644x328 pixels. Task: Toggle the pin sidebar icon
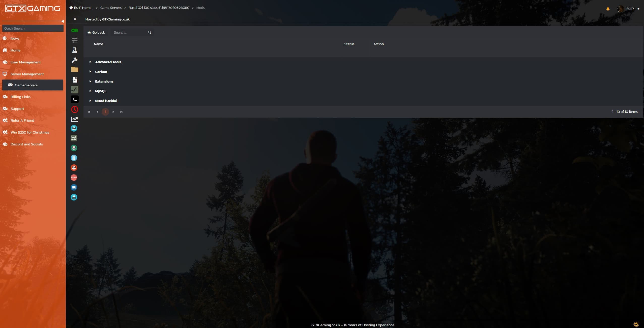point(74,19)
